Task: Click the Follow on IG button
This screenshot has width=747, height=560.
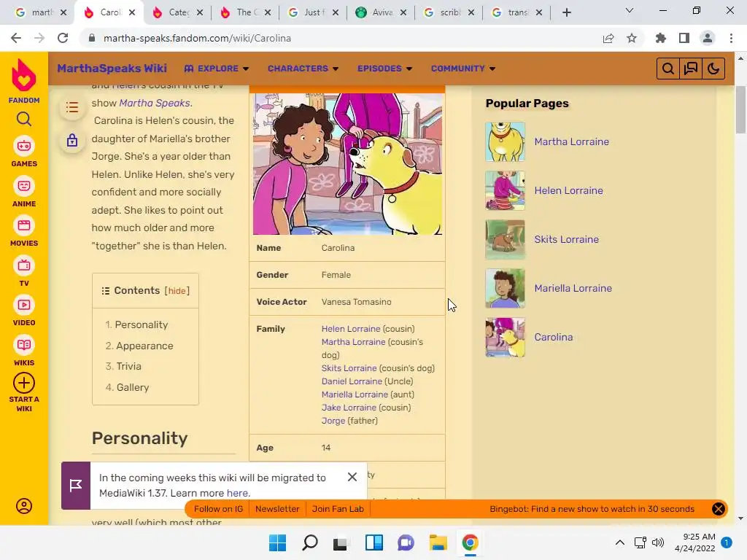Action: click(218, 509)
